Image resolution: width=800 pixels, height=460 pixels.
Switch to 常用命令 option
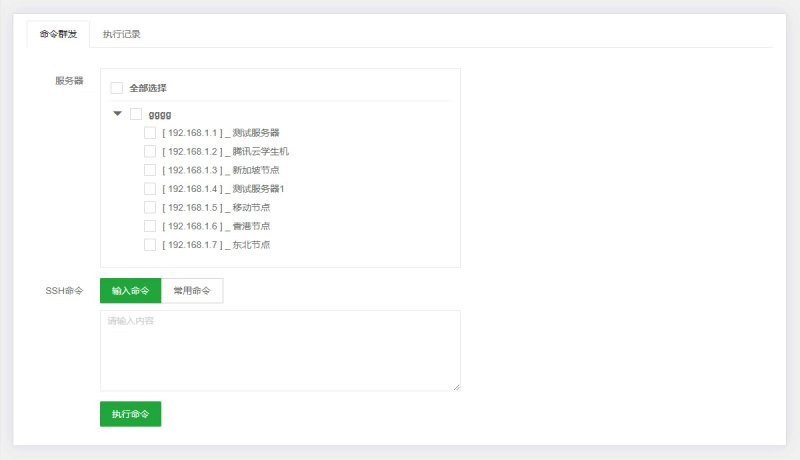point(192,291)
